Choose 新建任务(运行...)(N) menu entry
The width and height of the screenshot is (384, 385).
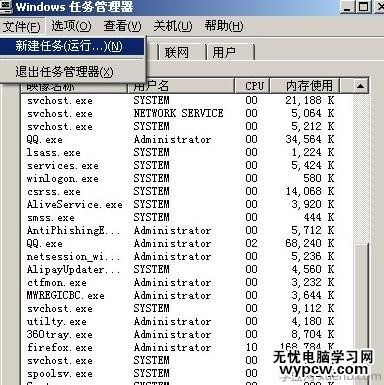72,46
